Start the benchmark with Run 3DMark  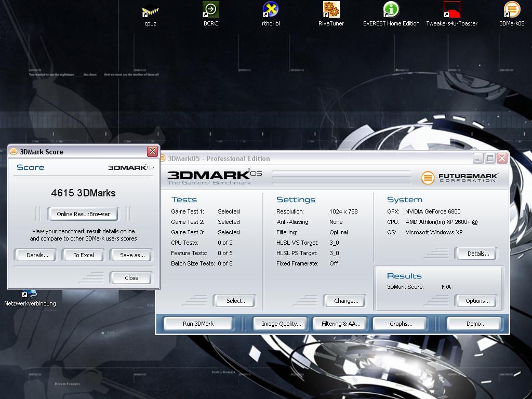point(198,324)
